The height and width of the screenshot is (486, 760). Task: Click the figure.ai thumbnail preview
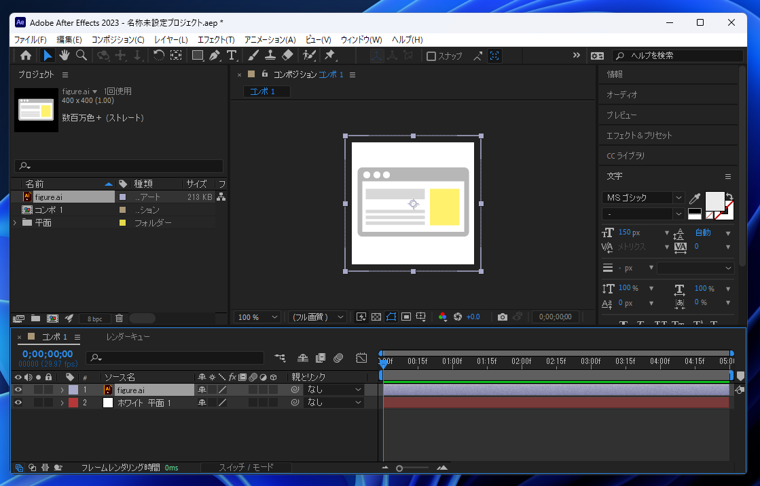(x=36, y=110)
